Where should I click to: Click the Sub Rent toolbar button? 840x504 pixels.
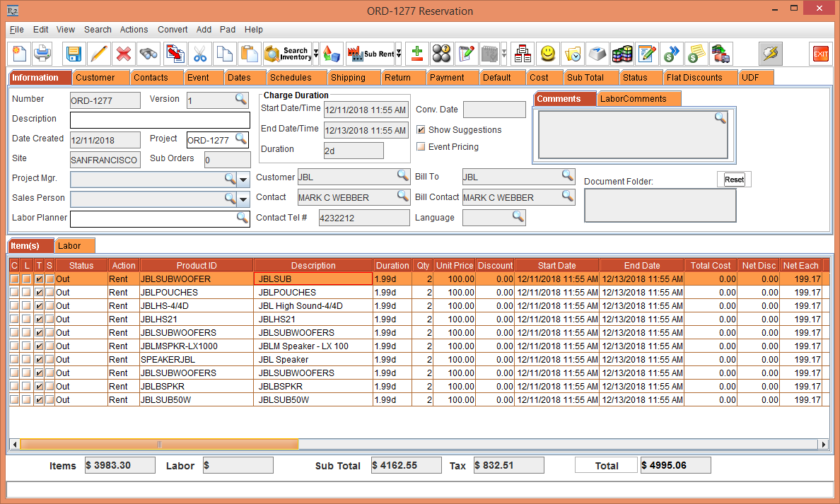coord(370,54)
